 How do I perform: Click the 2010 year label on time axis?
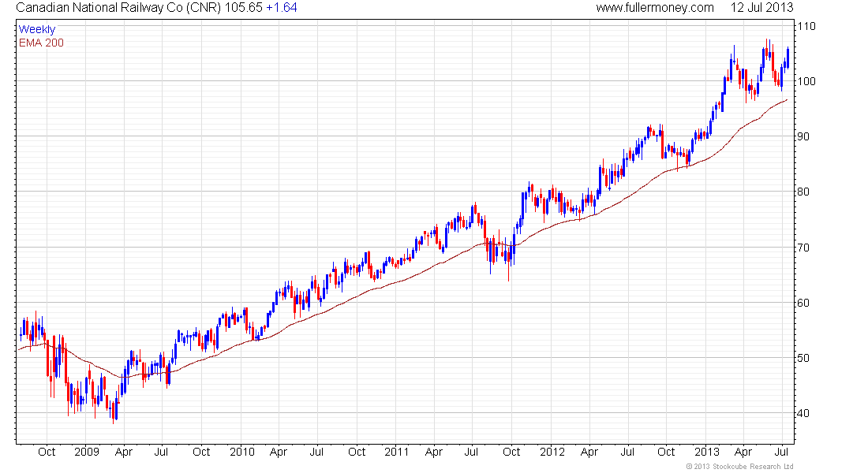coord(242,452)
